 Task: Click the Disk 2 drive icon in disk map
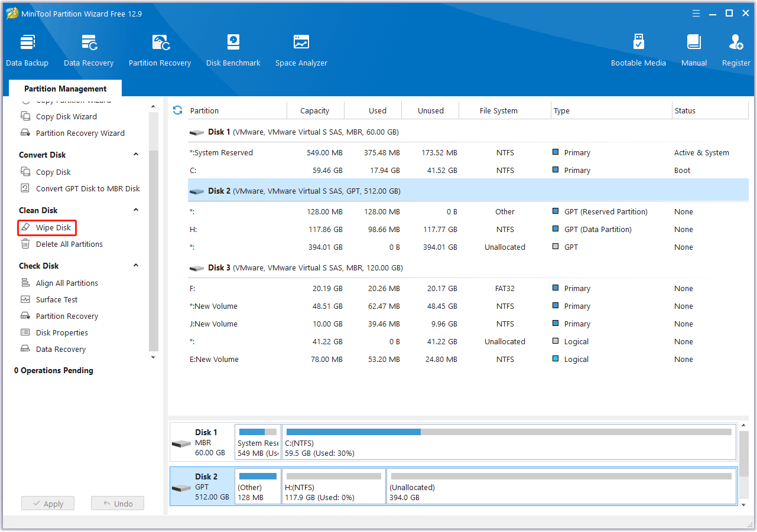(x=181, y=488)
